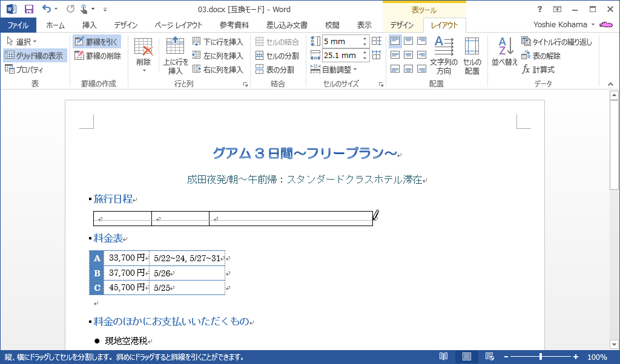Open cell margins (セルの配置)
Image resolution: width=620 pixels, height=364 pixels.
tap(472, 56)
